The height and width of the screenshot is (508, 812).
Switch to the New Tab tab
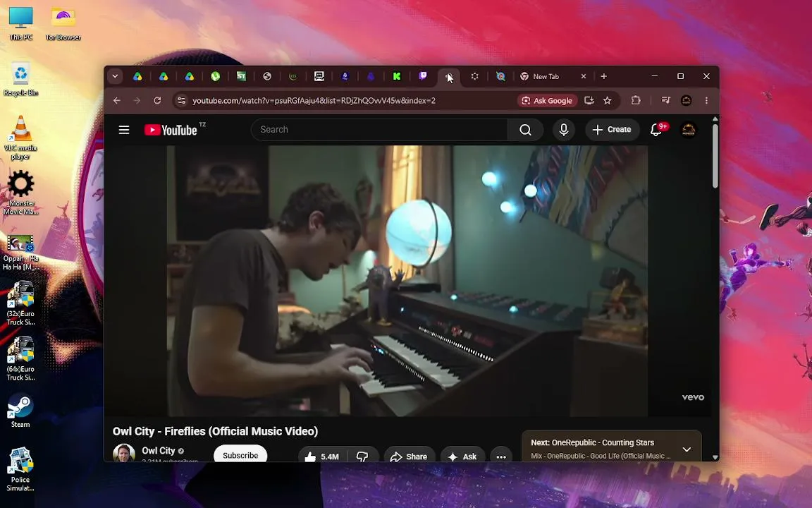(x=546, y=76)
